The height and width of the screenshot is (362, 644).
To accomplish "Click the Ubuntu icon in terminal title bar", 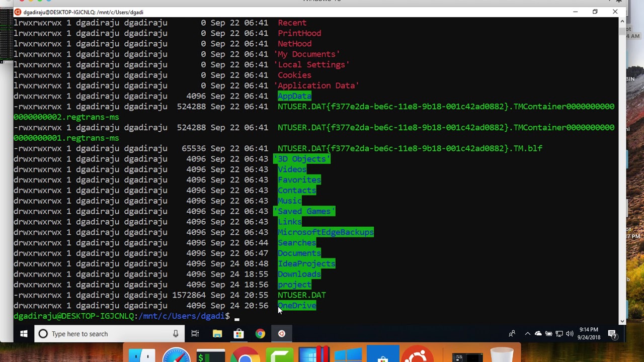I will 18,12.
